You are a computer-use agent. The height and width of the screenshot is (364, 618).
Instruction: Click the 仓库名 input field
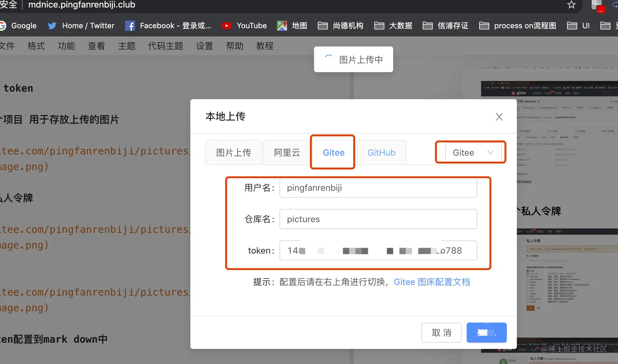(378, 219)
